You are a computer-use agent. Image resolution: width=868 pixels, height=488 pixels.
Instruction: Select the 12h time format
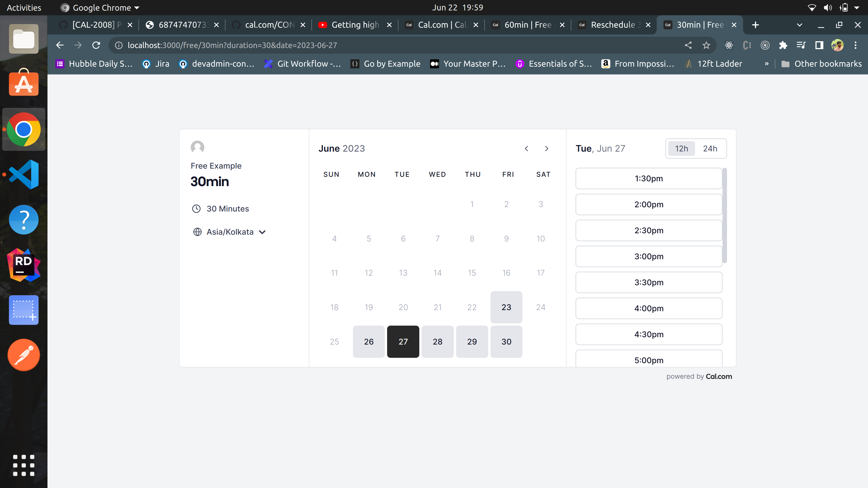(x=681, y=149)
